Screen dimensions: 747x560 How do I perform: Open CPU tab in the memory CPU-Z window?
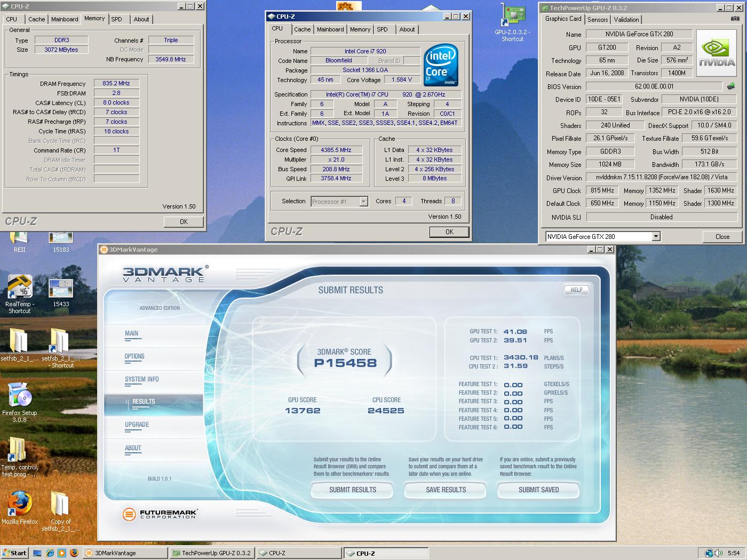tap(12, 19)
